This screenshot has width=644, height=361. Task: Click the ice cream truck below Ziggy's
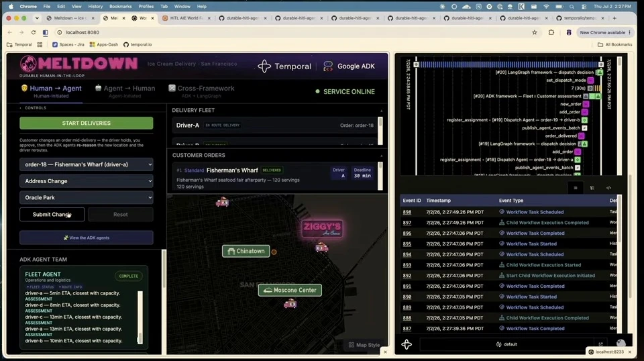pyautogui.click(x=321, y=247)
